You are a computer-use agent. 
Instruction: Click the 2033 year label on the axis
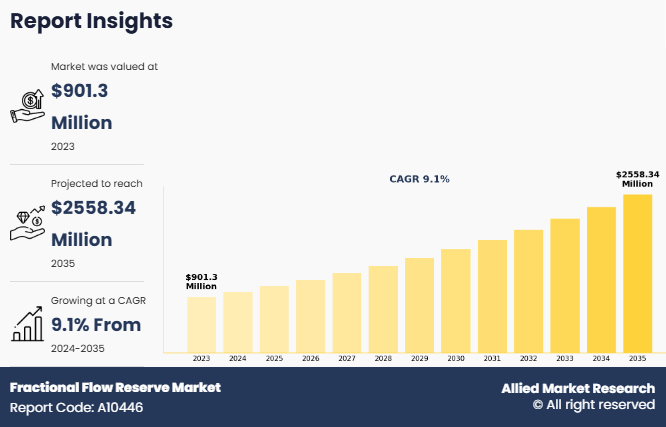565,358
